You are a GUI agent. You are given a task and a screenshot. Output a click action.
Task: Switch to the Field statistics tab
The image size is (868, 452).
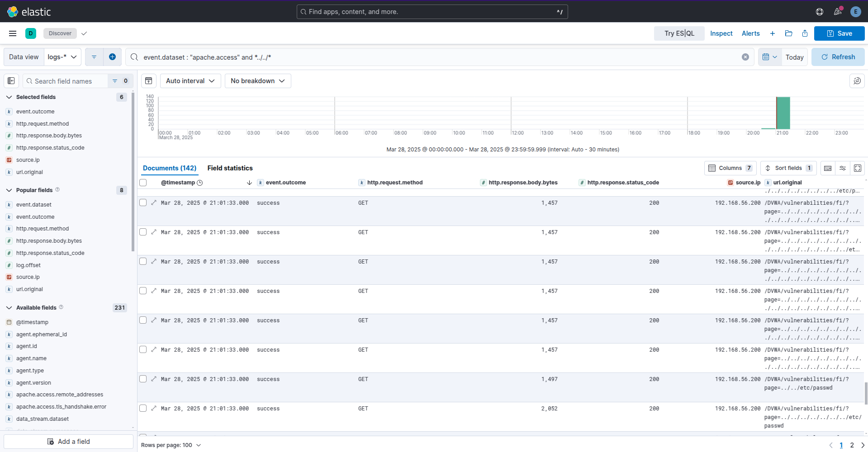230,168
